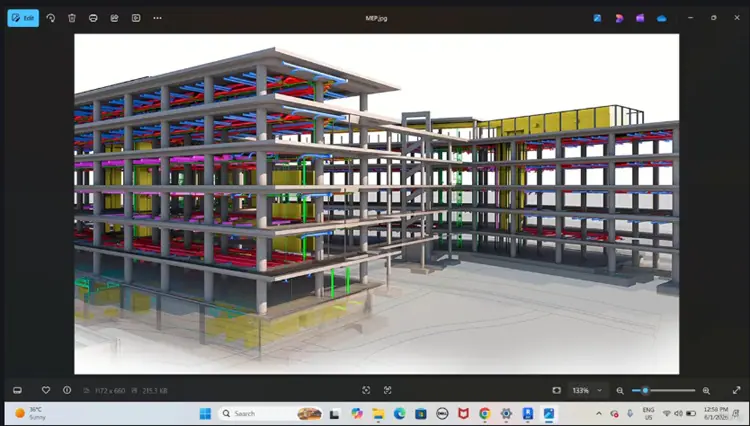Open the taskbar clock and date

(x=716, y=414)
